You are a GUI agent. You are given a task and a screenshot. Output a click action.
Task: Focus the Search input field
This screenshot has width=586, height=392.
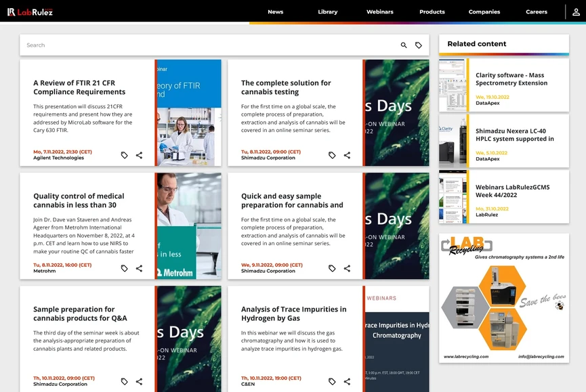coord(209,45)
